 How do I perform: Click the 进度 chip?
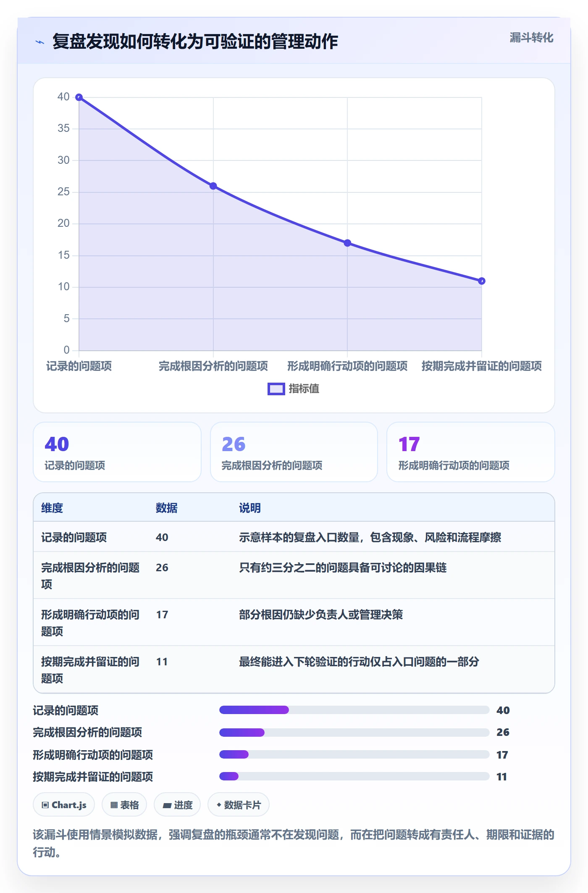[x=177, y=805]
